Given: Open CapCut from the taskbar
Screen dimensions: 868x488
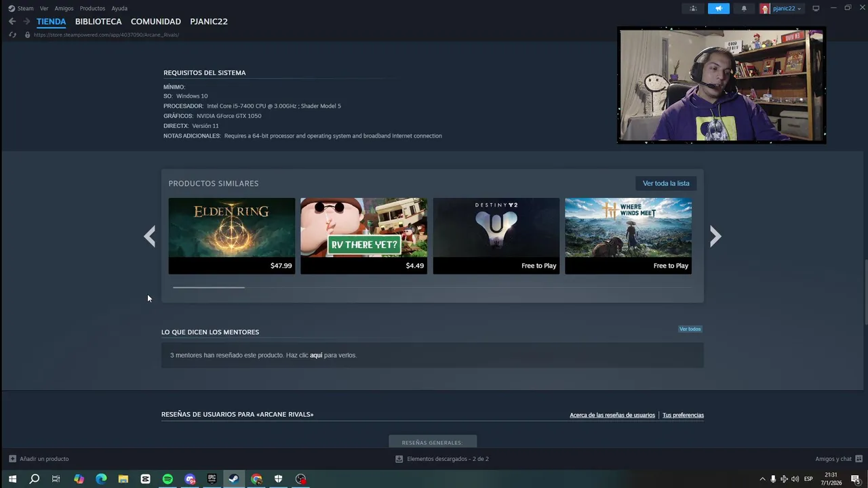Looking at the screenshot, I should click(145, 479).
